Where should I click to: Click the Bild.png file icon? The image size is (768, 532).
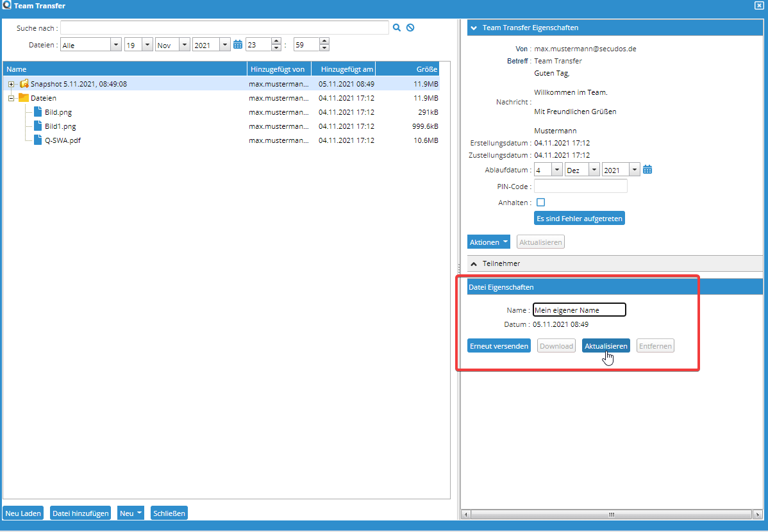pos(38,112)
